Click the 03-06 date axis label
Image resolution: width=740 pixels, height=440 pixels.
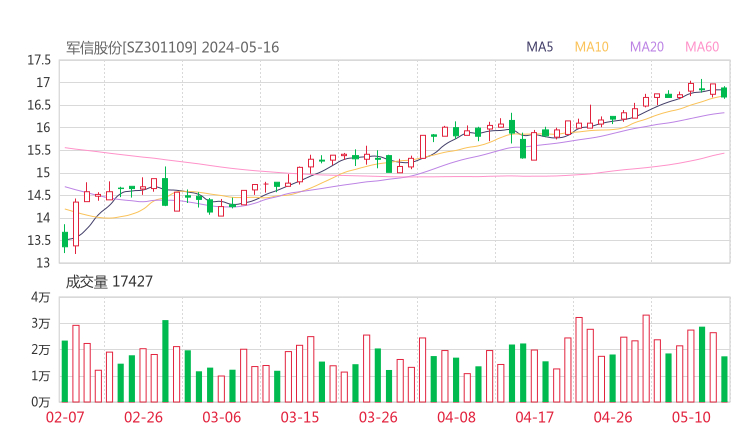click(x=222, y=417)
